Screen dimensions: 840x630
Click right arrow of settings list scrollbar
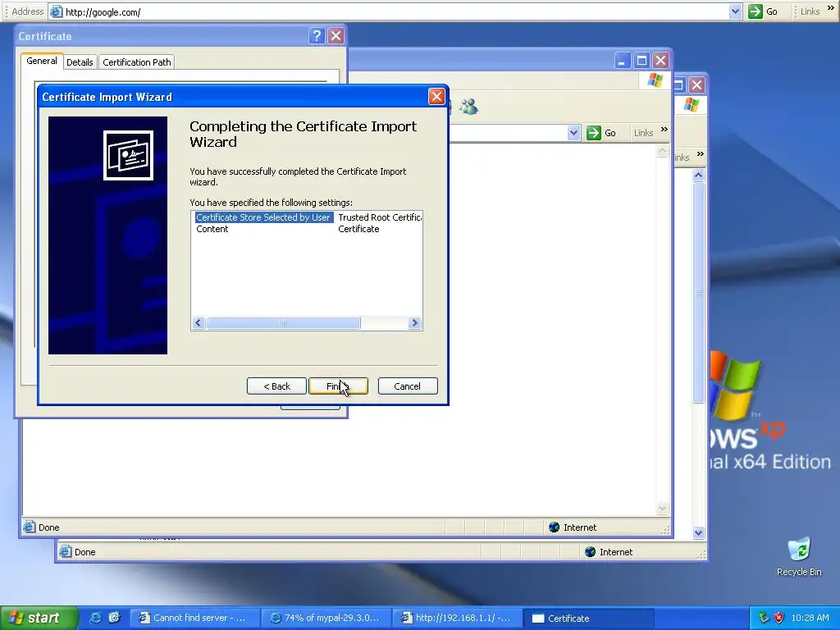tap(414, 322)
